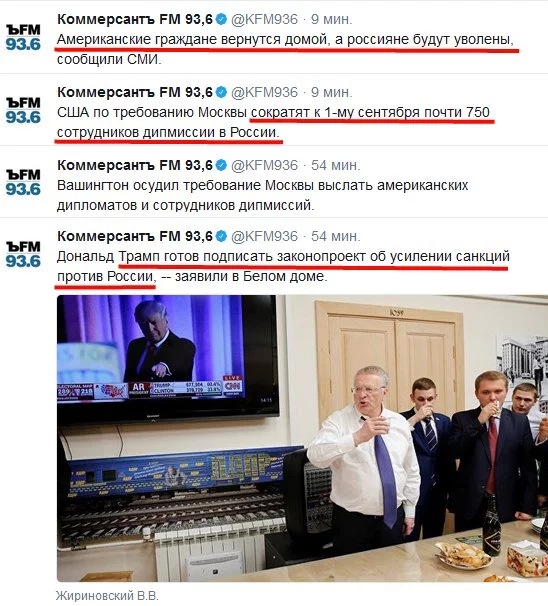Open tweet about Вашингтон осудил требование Москвы

point(262,195)
